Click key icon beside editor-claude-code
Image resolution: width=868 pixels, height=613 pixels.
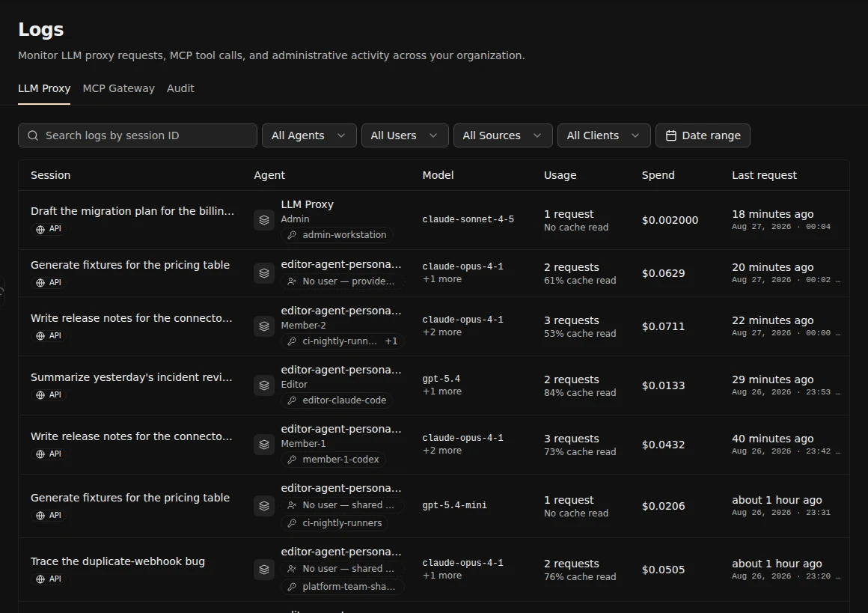click(x=292, y=401)
